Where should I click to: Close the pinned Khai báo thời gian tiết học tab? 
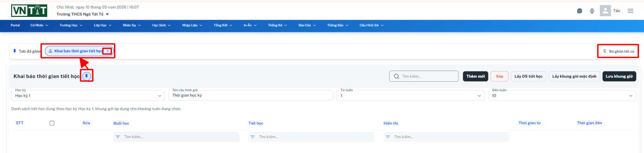108,51
